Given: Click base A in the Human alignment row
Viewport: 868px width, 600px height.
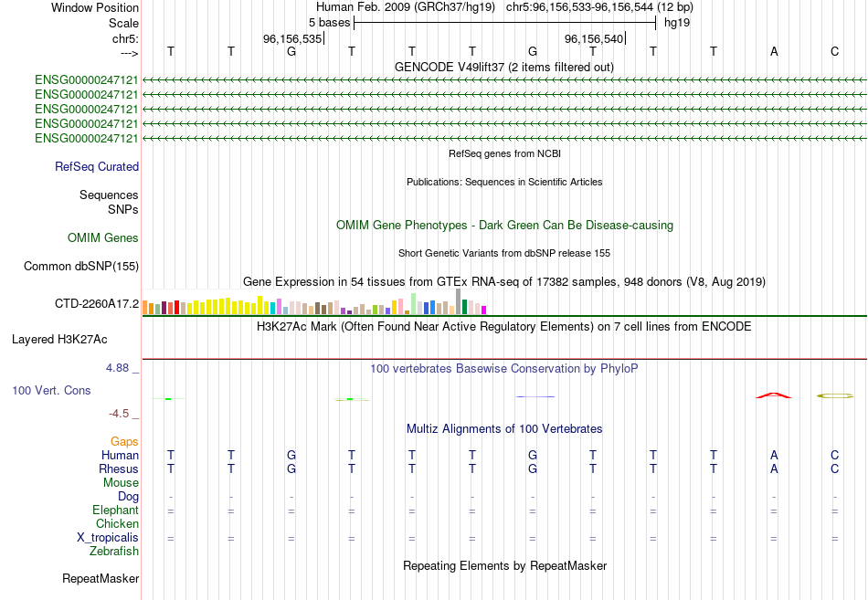Looking at the screenshot, I should pos(774,455).
